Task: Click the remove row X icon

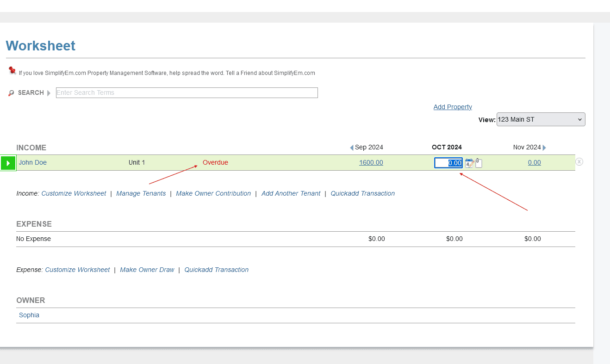Action: point(579,162)
